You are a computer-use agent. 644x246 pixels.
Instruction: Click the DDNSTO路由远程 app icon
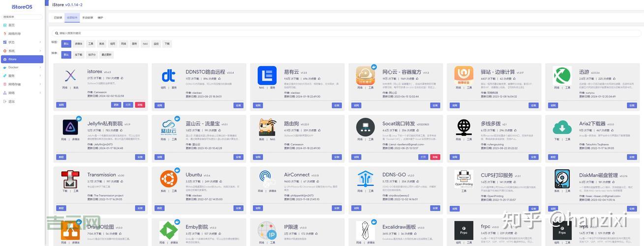(x=169, y=76)
